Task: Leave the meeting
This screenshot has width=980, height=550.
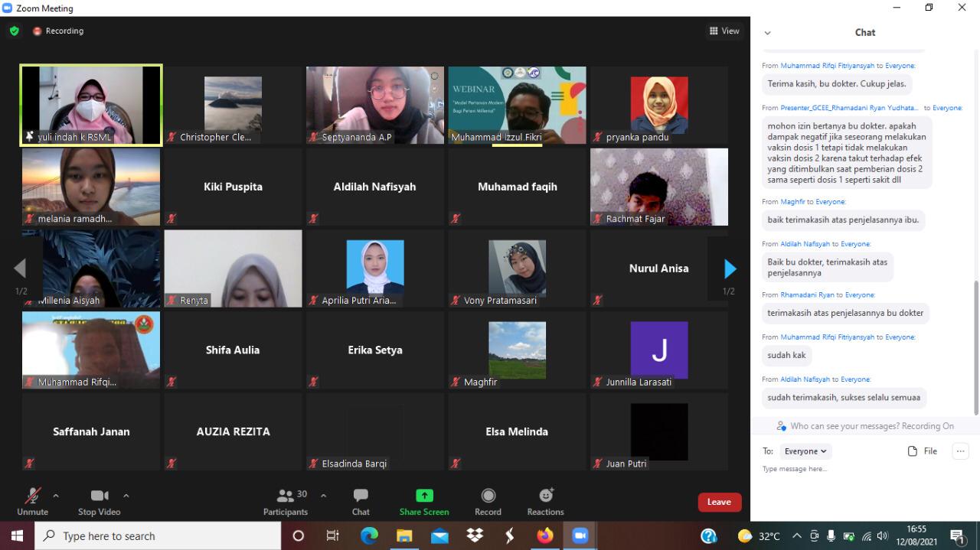Action: pos(719,502)
